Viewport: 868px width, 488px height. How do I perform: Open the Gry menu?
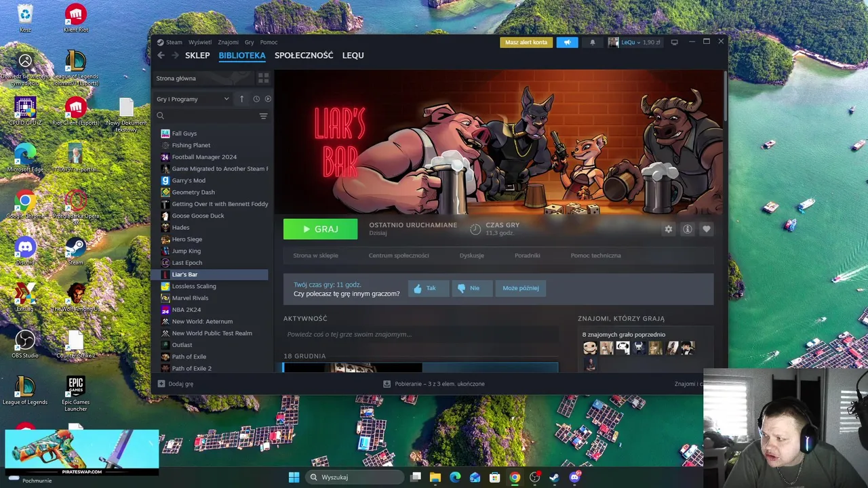[x=249, y=42]
